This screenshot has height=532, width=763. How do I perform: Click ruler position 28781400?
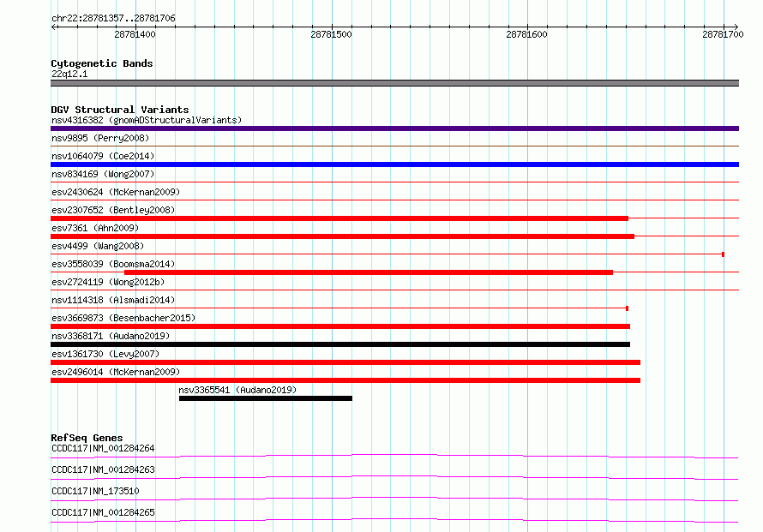pyautogui.click(x=135, y=34)
